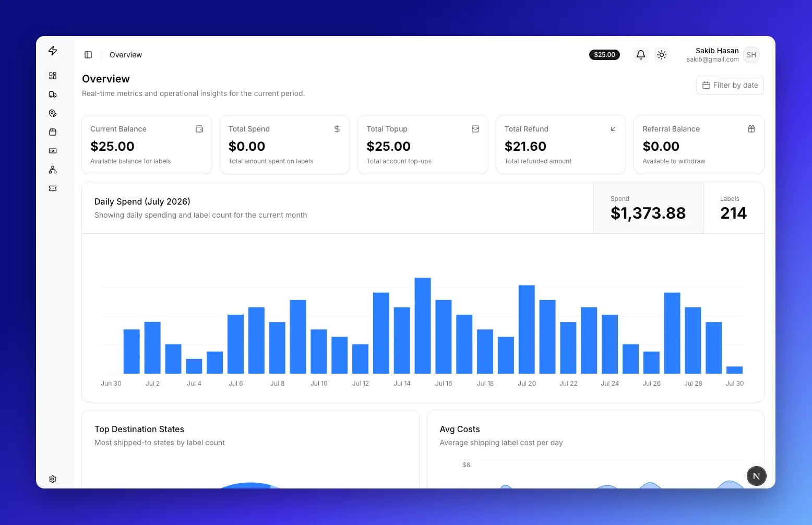The height and width of the screenshot is (525, 812).
Task: Select the location tracking pin sidebar icon
Action: tap(53, 113)
